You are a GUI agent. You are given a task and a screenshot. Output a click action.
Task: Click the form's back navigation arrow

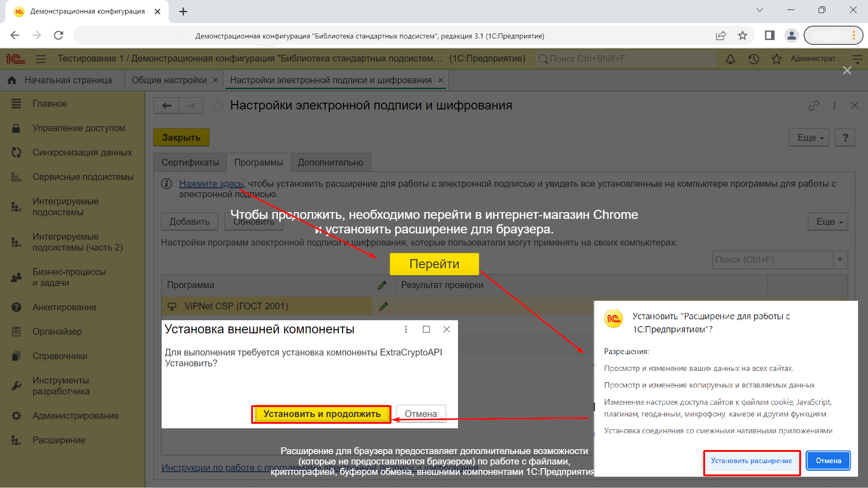[167, 105]
